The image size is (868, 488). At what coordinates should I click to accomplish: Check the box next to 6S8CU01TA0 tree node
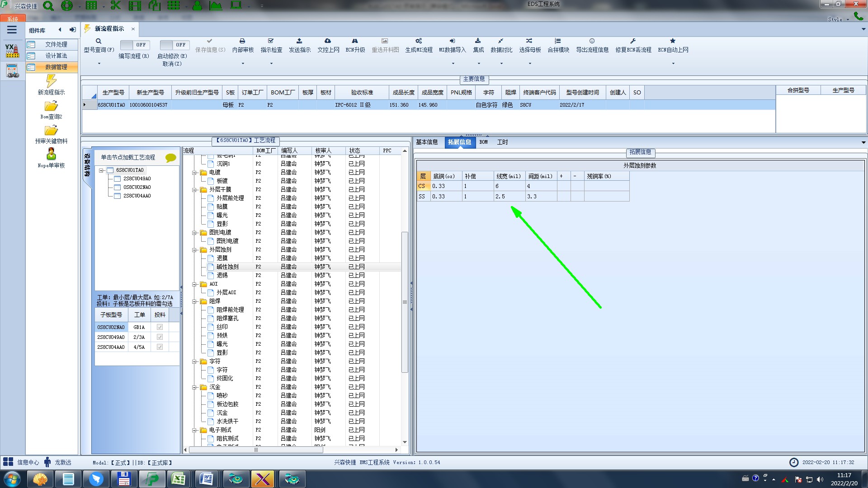110,170
